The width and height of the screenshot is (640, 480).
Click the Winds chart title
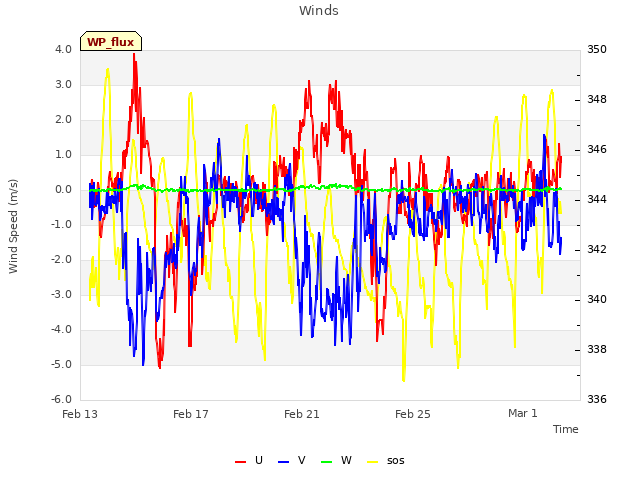(x=319, y=11)
